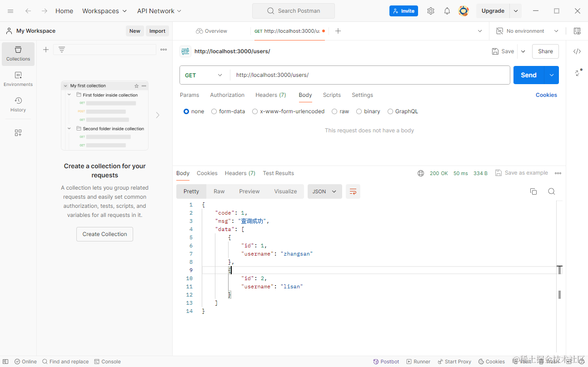Screen dimensions: 588x367
Task: Open the hamburger menu icon
Action: (10, 11)
